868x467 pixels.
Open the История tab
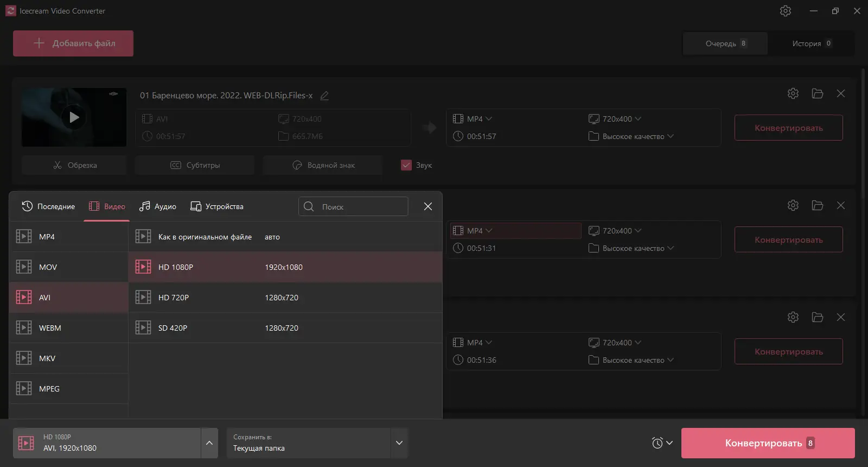coord(811,43)
